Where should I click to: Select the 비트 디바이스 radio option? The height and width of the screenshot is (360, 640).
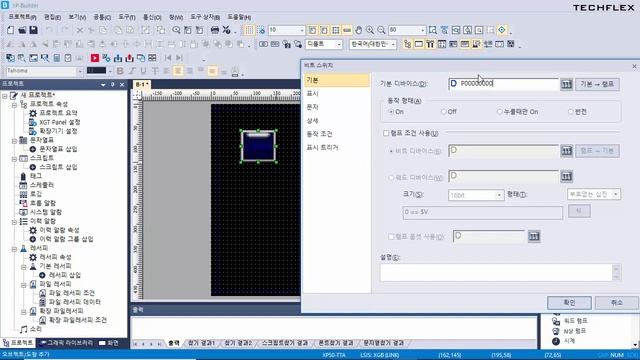pos(391,151)
